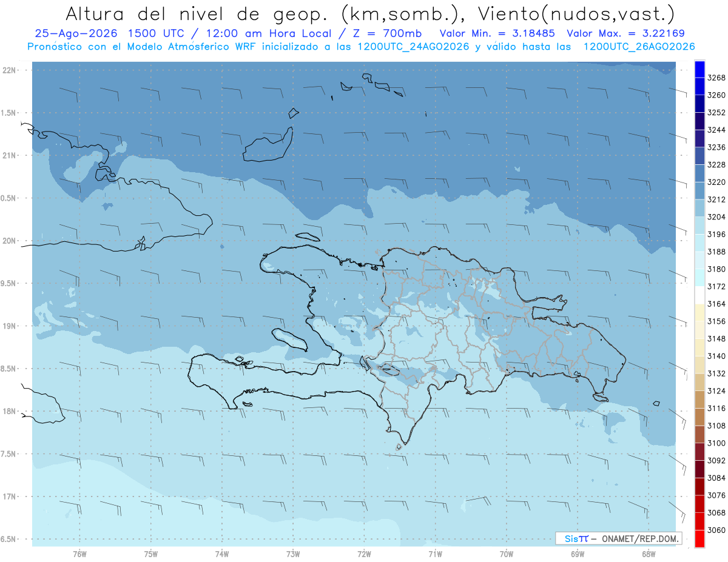Click the 20N latitude label
The height and width of the screenshot is (562, 728).
10,241
